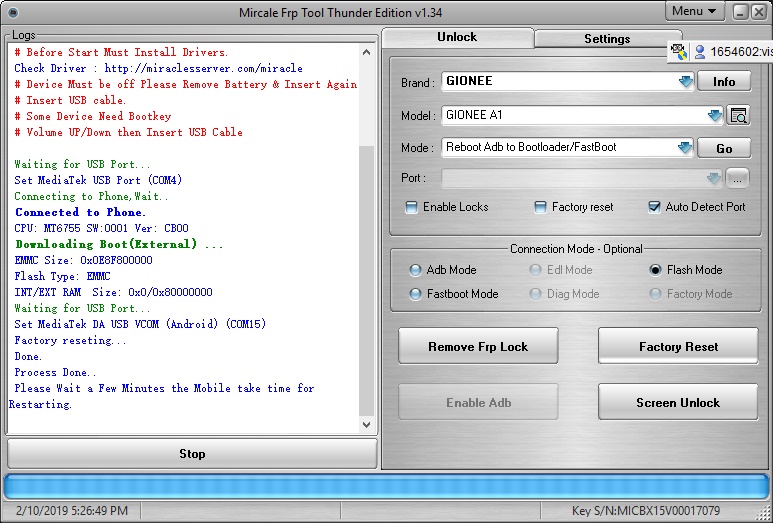Click the Go button
The height and width of the screenshot is (523, 773).
[x=724, y=148]
